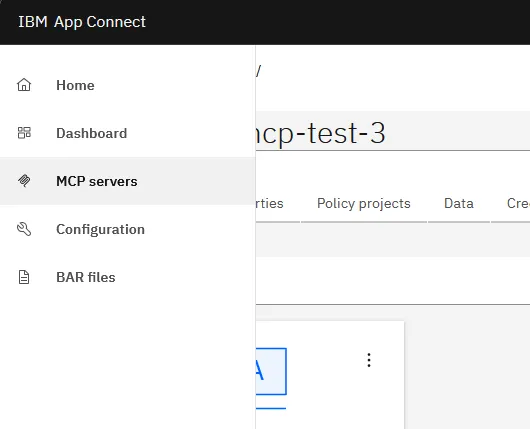
Task: Go to the Home navigation item
Action: coord(75,85)
